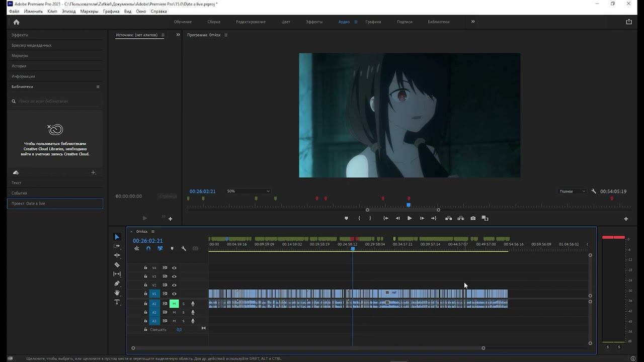Screen dimensions: 644x362
Task: Toggle closed captions track button
Action: 196,248
